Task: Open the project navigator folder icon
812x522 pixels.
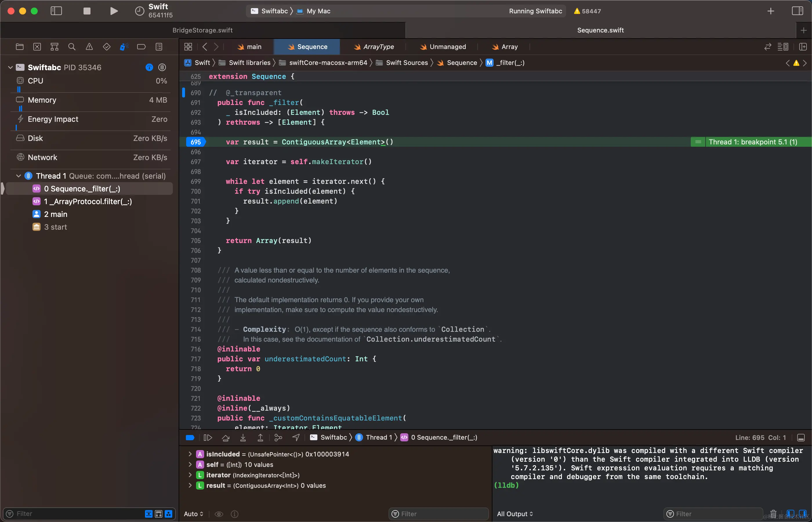Action: click(20, 47)
